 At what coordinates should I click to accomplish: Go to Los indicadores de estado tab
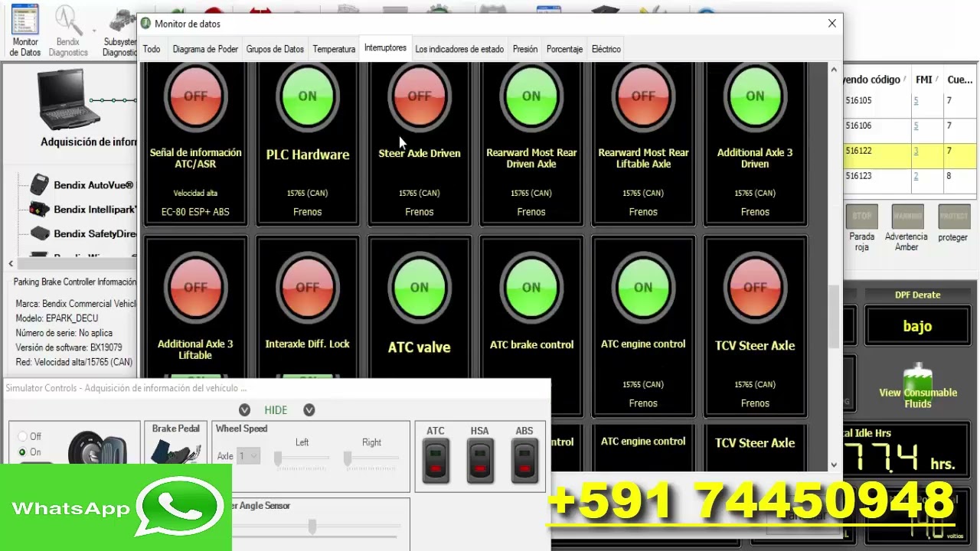[459, 49]
